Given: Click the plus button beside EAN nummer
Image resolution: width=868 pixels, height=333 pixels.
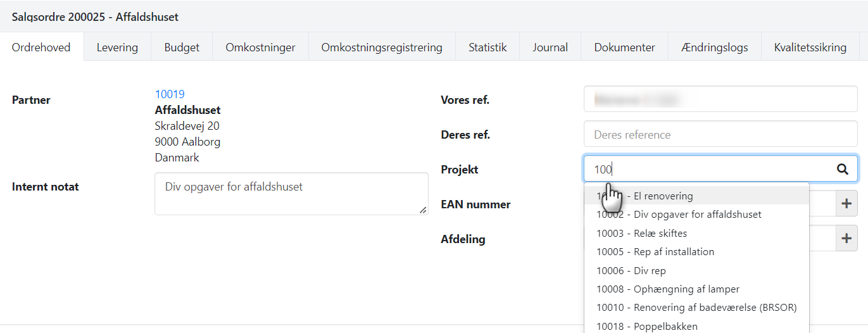Looking at the screenshot, I should coord(846,204).
